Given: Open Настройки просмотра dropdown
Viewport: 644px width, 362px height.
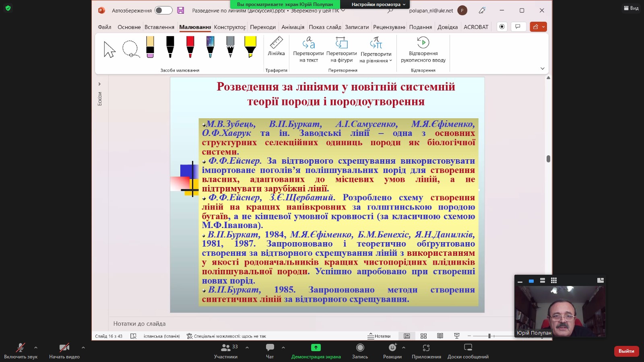Looking at the screenshot, I should coord(379,4).
